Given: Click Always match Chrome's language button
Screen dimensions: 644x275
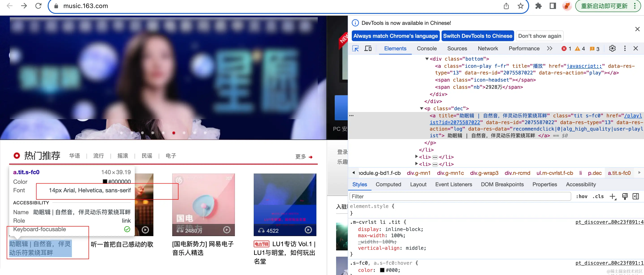Looking at the screenshot, I should [x=395, y=36].
